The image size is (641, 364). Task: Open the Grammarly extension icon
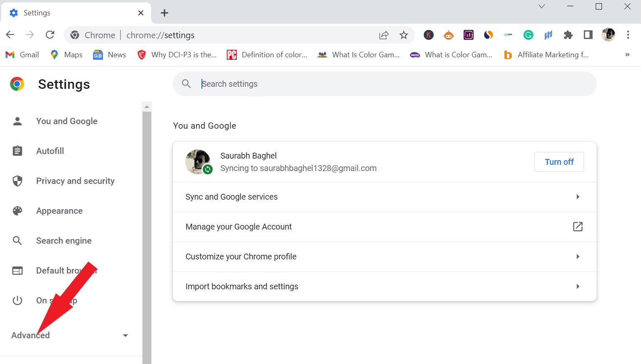click(x=528, y=35)
